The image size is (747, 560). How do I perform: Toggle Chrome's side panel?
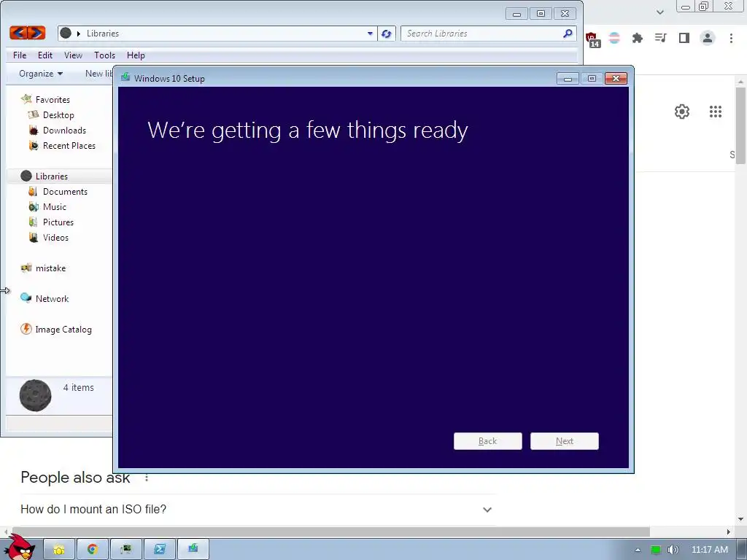point(684,38)
